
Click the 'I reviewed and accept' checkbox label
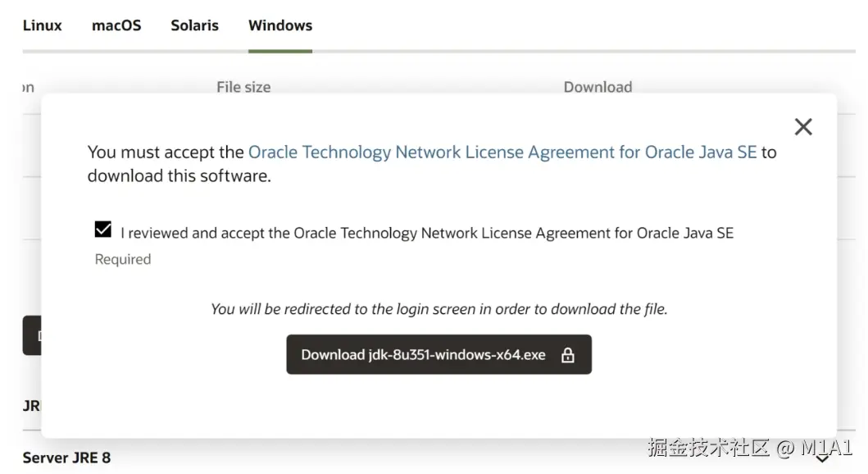[426, 233]
